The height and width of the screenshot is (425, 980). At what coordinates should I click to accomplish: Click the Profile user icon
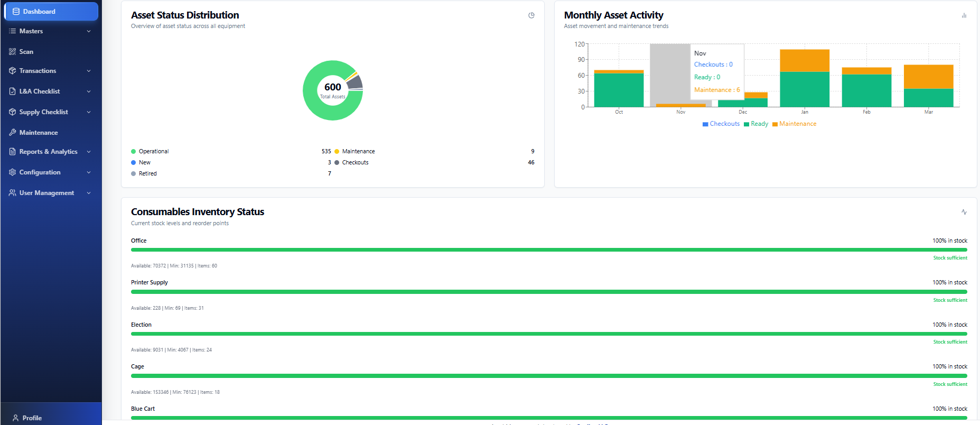(16, 418)
